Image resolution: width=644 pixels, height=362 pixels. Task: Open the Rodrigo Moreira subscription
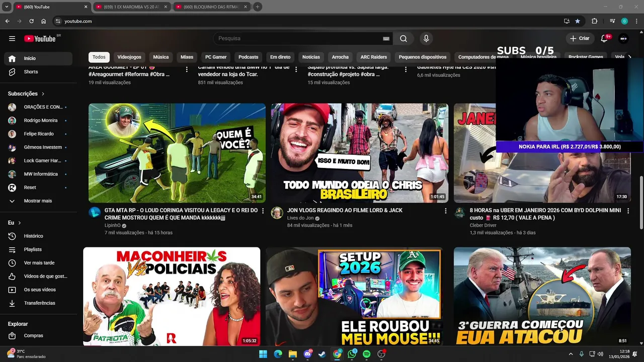point(38,120)
